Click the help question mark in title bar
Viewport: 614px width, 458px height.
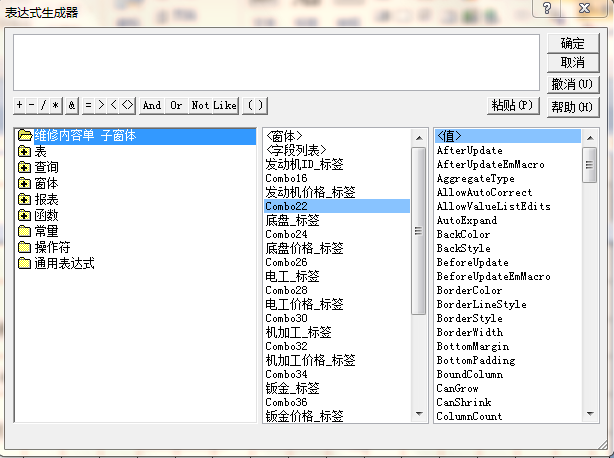coord(545,9)
